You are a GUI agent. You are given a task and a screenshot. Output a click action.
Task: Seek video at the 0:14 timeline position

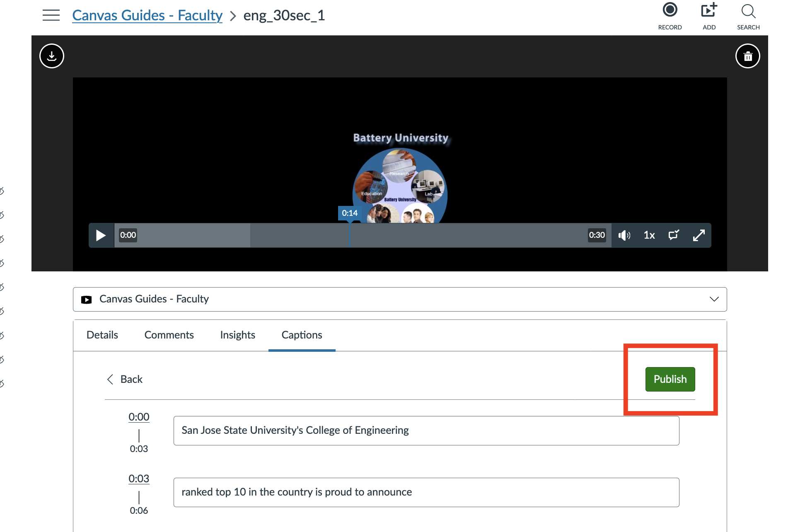point(350,235)
